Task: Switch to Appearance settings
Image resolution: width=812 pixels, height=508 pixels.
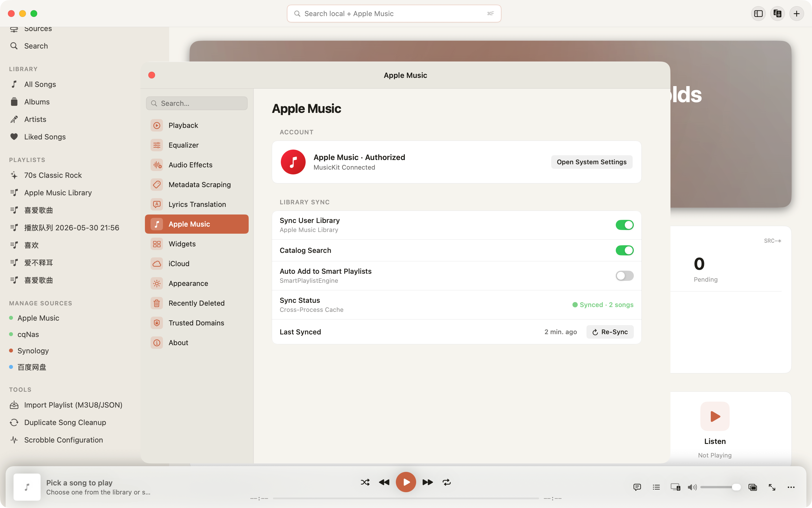Action: [x=197, y=283]
